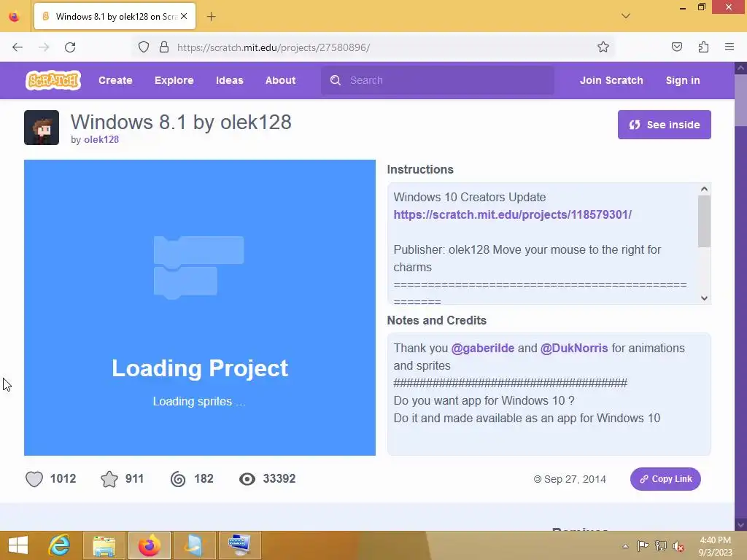Open the Extensions puzzle icon

[703, 47]
